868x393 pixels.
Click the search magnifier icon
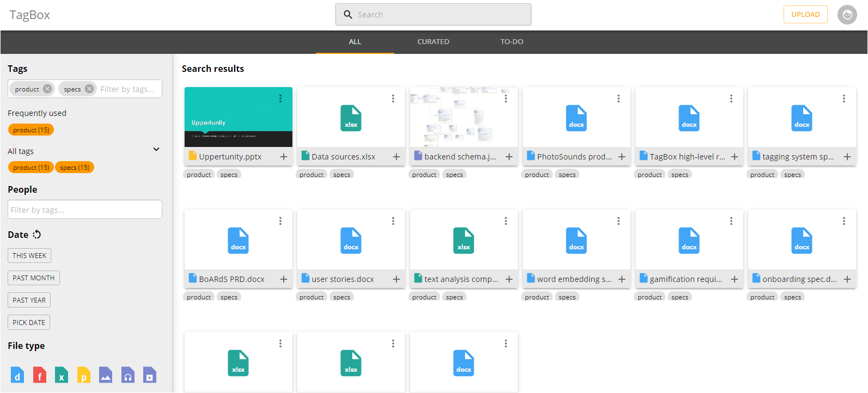pyautogui.click(x=348, y=15)
